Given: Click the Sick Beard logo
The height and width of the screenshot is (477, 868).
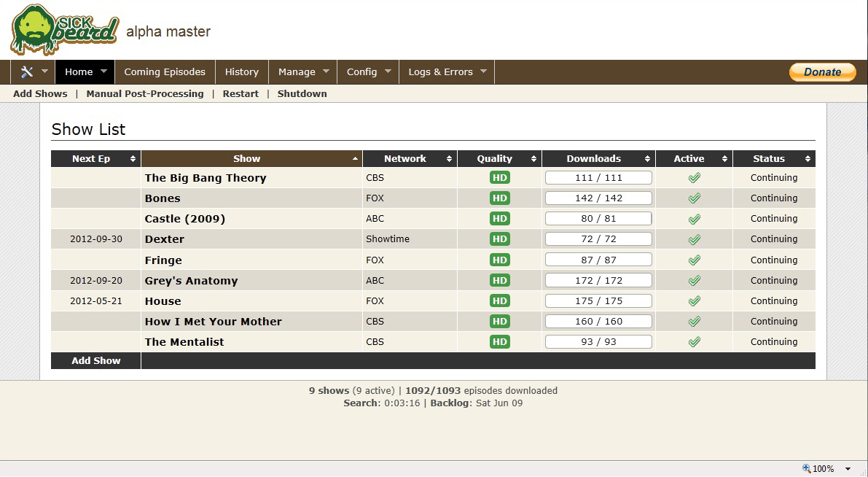Looking at the screenshot, I should 64,30.
